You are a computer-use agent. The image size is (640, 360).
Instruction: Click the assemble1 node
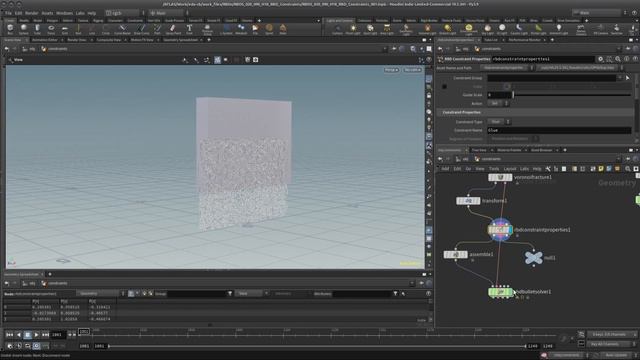[x=456, y=254]
